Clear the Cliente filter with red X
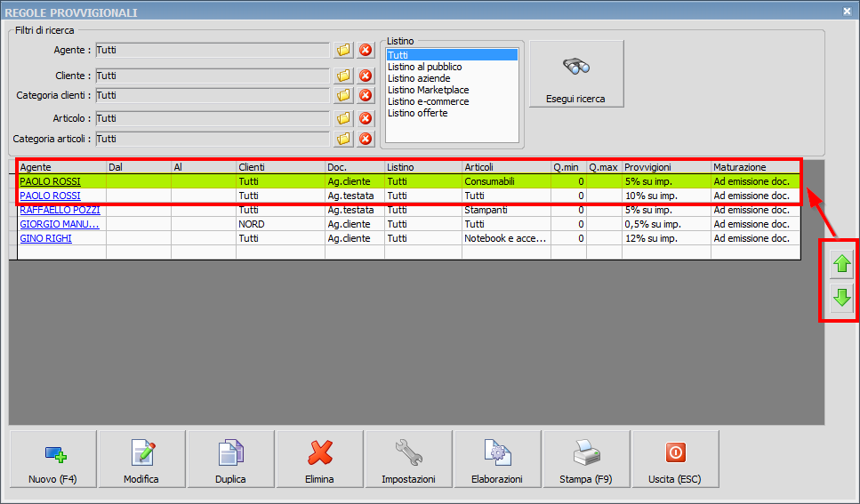 click(x=365, y=76)
